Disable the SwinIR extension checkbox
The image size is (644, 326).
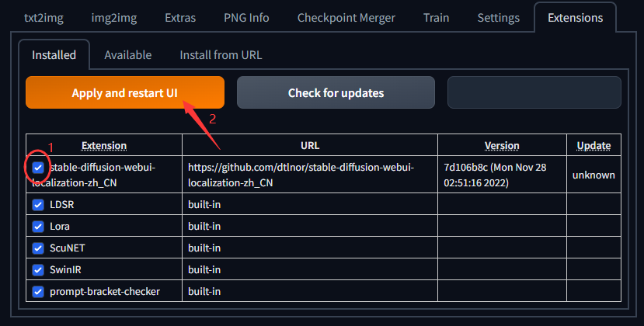click(x=38, y=269)
